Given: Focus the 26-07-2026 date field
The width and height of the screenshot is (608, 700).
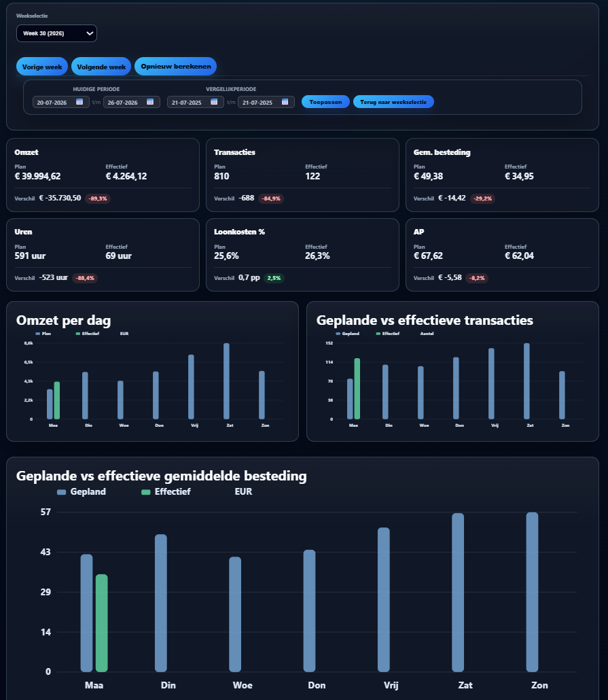Looking at the screenshot, I should pyautogui.click(x=132, y=102).
